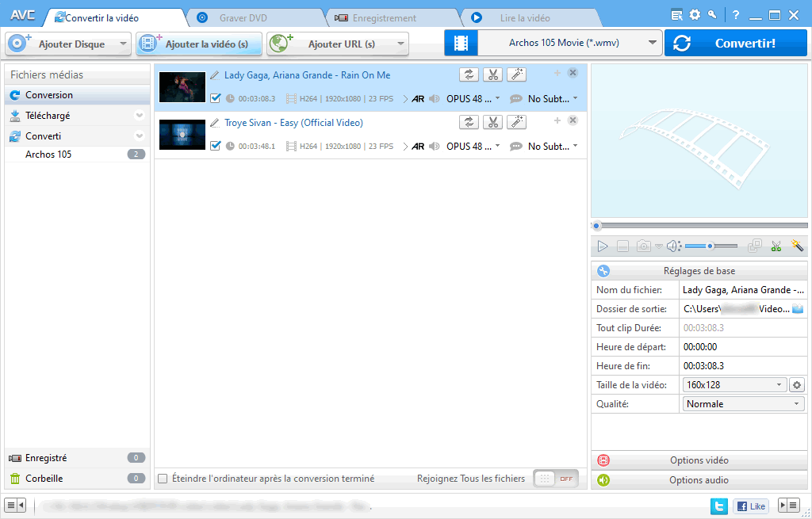Viewport: 812px width, 519px height.
Task: Open settings gear in title bar
Action: click(695, 15)
